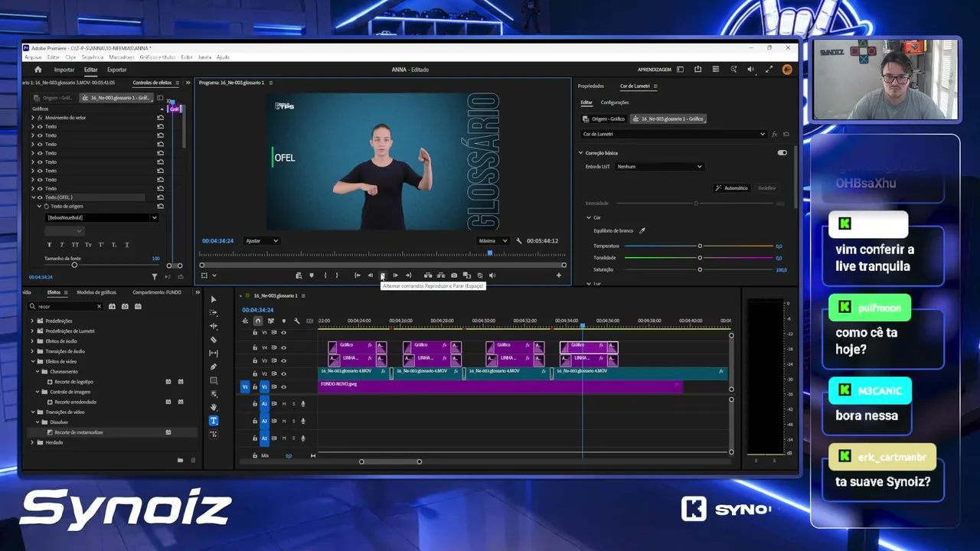Select the Selection arrow tool

click(214, 299)
